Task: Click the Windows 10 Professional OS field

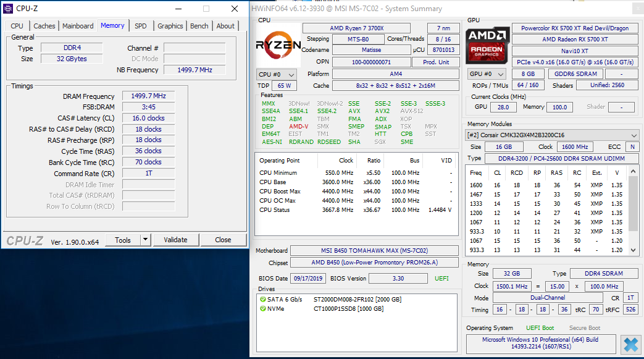Action: (x=540, y=343)
